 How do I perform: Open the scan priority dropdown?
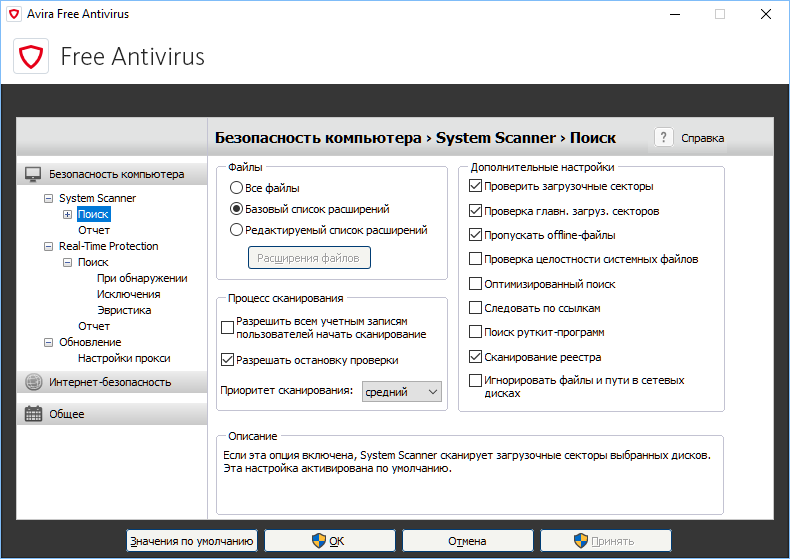(402, 391)
